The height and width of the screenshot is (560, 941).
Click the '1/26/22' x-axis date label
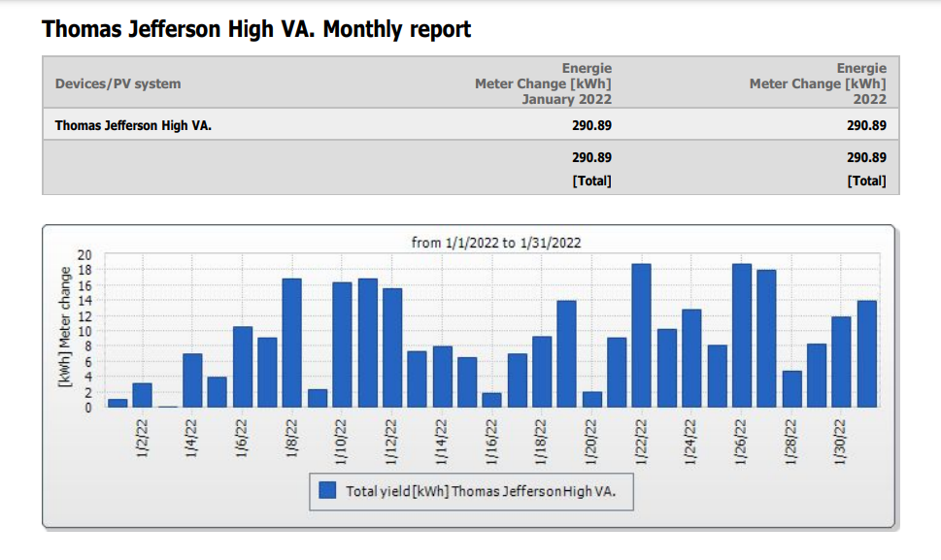(x=741, y=442)
